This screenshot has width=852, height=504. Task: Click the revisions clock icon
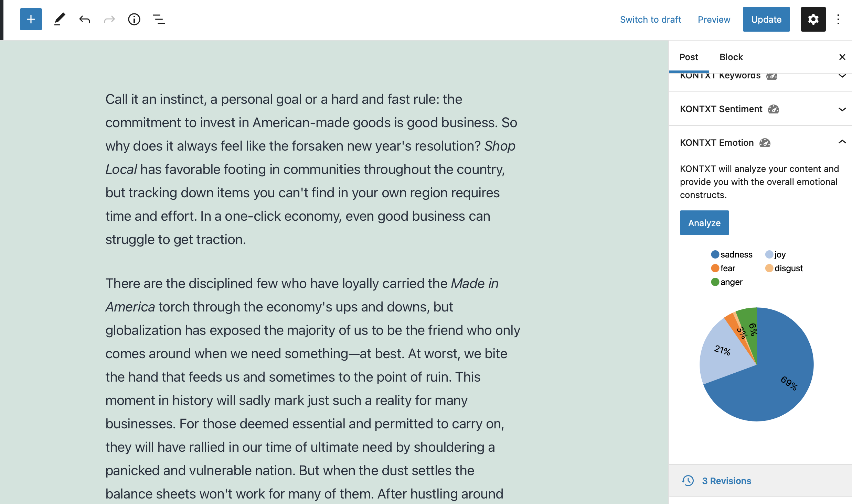pyautogui.click(x=688, y=481)
